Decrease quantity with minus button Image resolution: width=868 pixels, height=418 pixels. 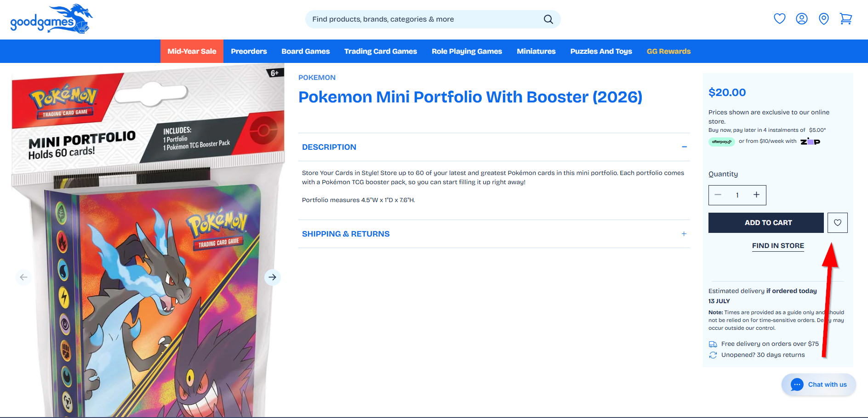[718, 195]
